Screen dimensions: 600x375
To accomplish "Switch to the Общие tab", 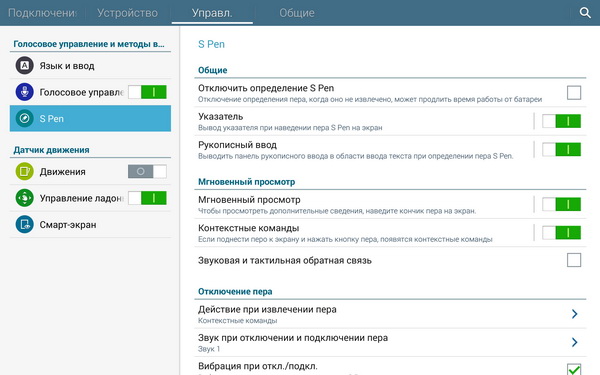I will click(x=297, y=13).
